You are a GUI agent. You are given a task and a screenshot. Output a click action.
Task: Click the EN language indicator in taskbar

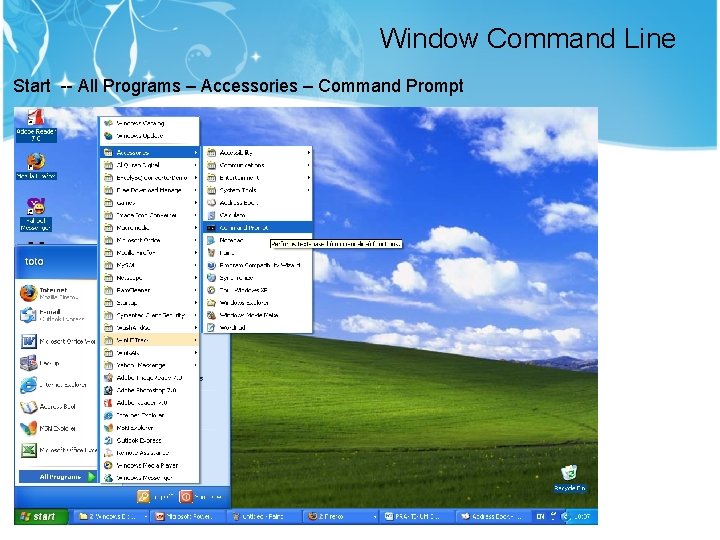(x=540, y=517)
